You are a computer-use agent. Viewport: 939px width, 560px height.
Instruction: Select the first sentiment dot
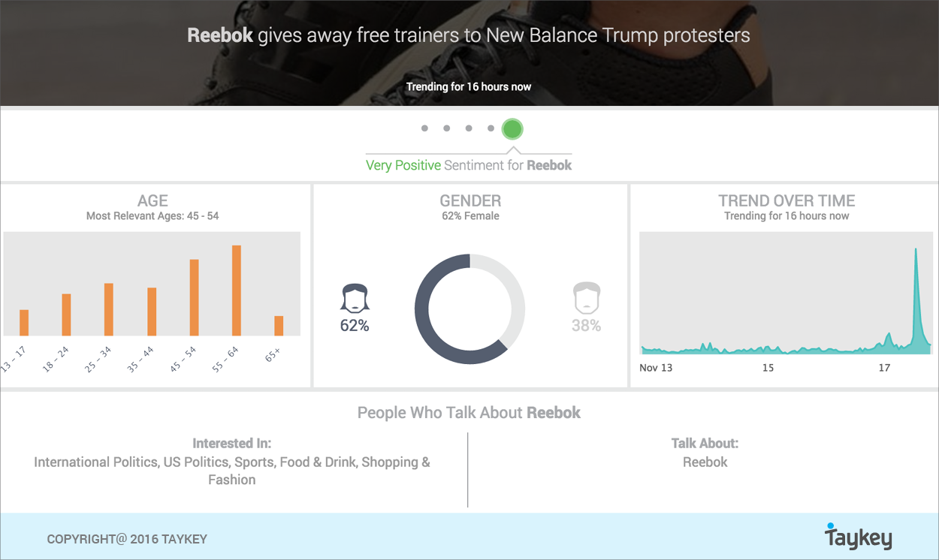pyautogui.click(x=424, y=128)
